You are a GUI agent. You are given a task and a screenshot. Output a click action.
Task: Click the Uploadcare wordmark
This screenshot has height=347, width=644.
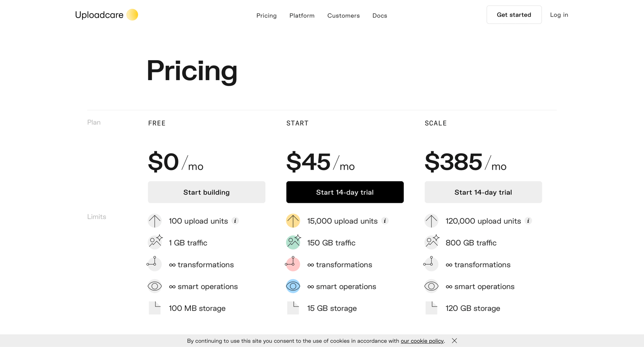[99, 15]
